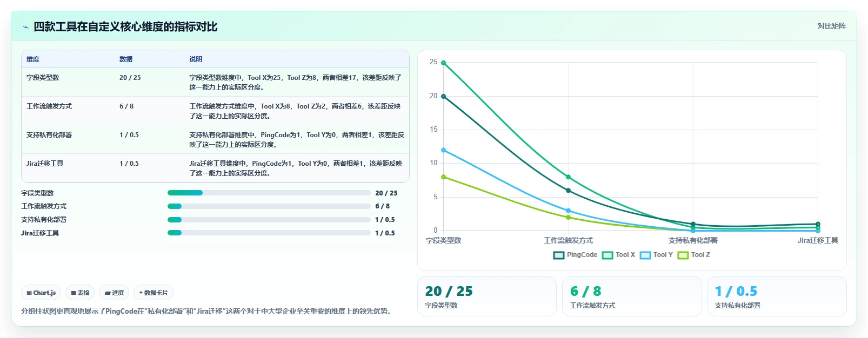Click Tool Y data point at 12

point(444,150)
